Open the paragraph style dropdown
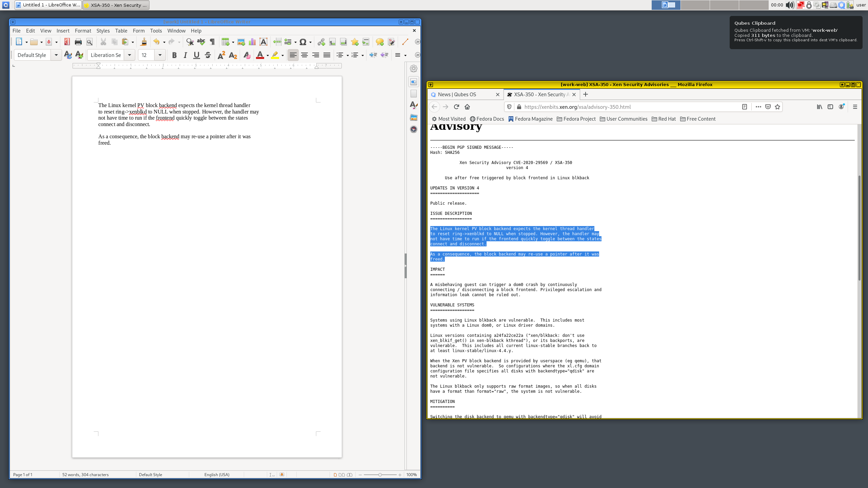 click(56, 55)
